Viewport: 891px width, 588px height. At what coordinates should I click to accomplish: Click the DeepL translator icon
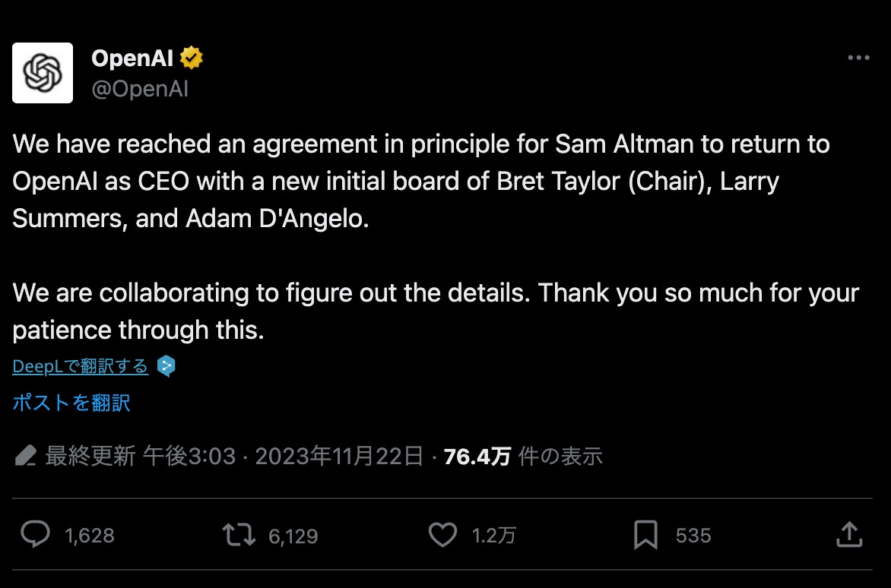tap(166, 365)
